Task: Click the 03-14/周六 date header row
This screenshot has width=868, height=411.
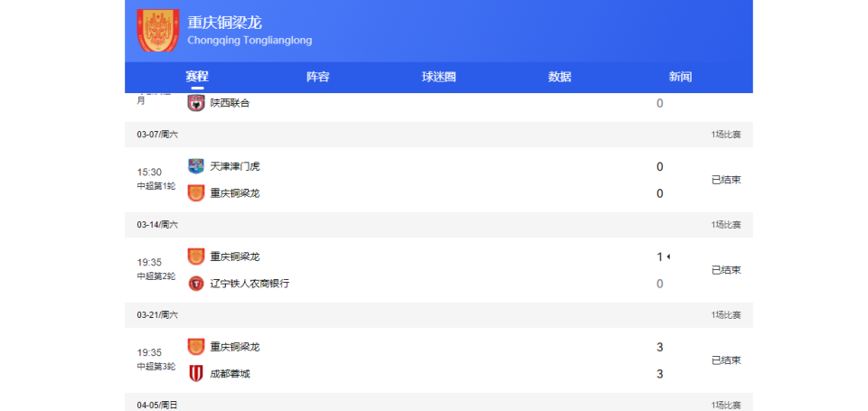Action: coord(439,225)
